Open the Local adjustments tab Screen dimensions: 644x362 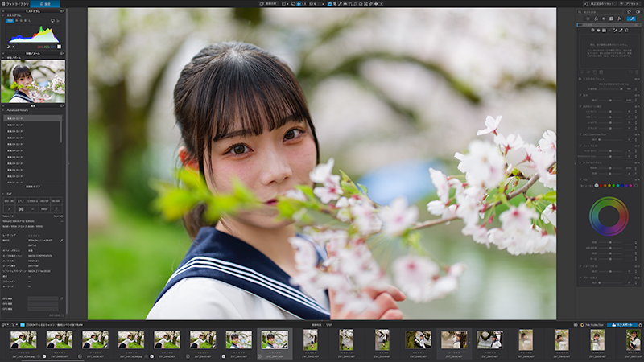pyautogui.click(x=631, y=19)
